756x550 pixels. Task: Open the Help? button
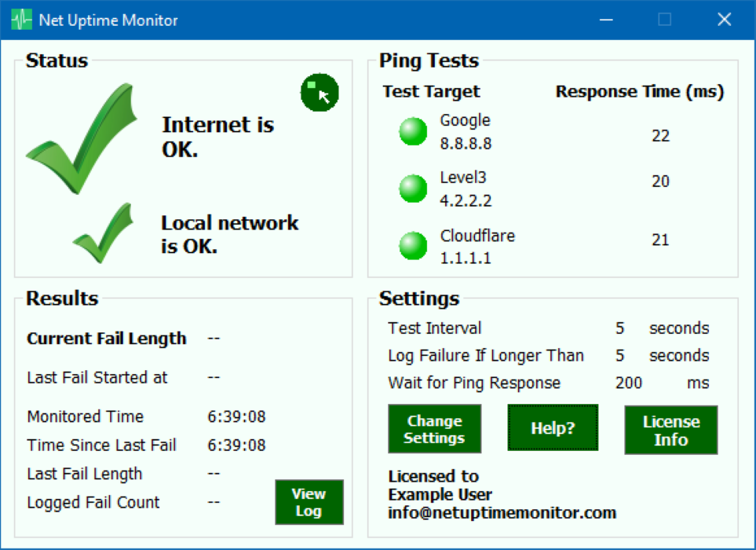(x=553, y=428)
